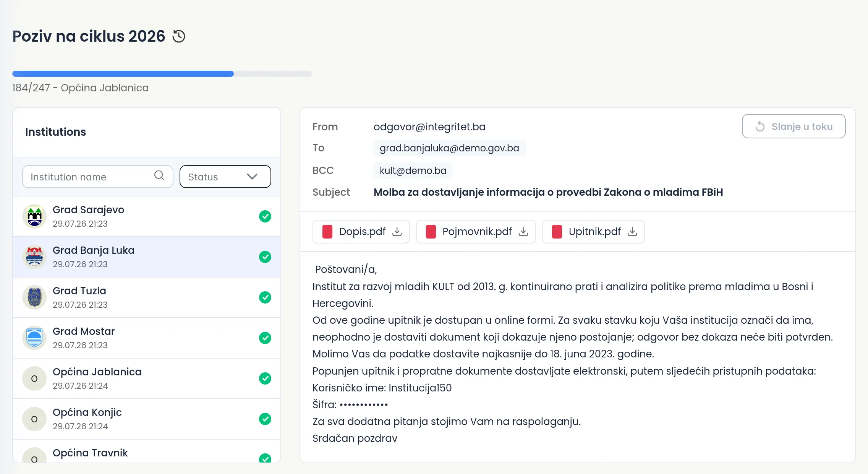
Task: Click the masked Šifra password dots
Action: pos(364,404)
